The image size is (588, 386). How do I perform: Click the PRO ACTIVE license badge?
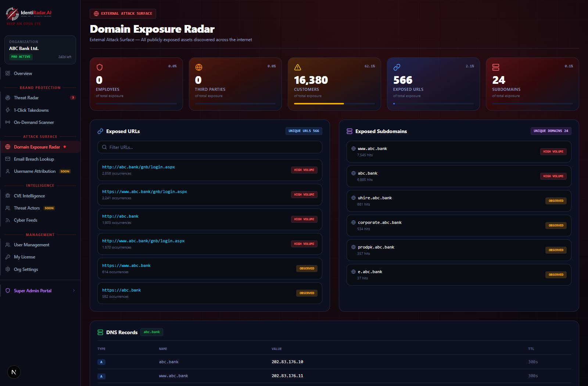[21, 57]
